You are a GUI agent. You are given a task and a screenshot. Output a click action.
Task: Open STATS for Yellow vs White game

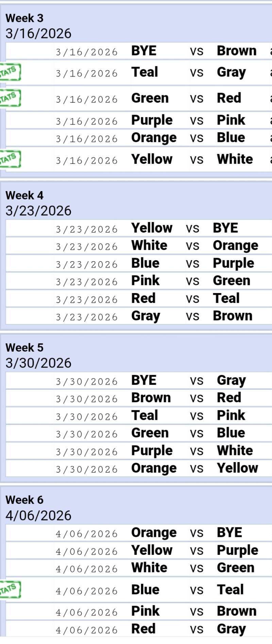(10, 159)
